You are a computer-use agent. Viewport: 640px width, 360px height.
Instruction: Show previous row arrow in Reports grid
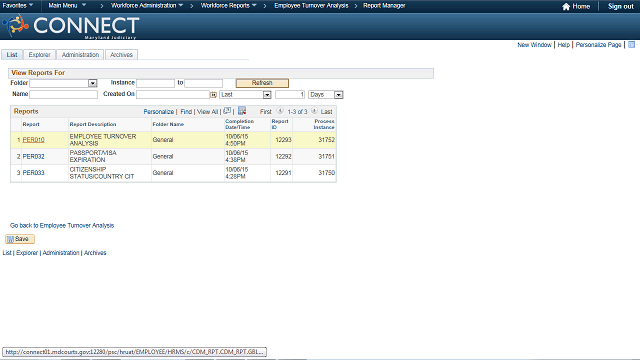tap(280, 111)
